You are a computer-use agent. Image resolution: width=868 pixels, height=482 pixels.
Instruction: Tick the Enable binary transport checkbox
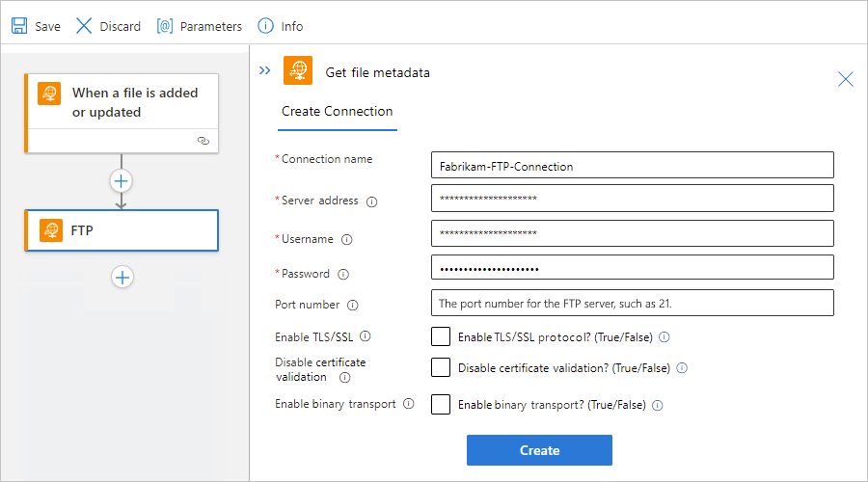441,405
